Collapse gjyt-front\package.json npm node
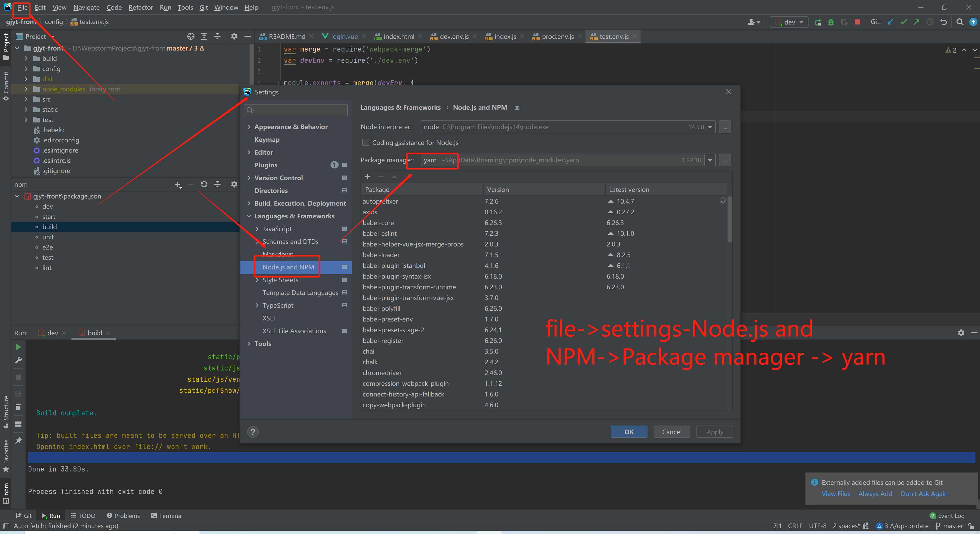Screen dimensions: 980x534 pyautogui.click(x=17, y=196)
